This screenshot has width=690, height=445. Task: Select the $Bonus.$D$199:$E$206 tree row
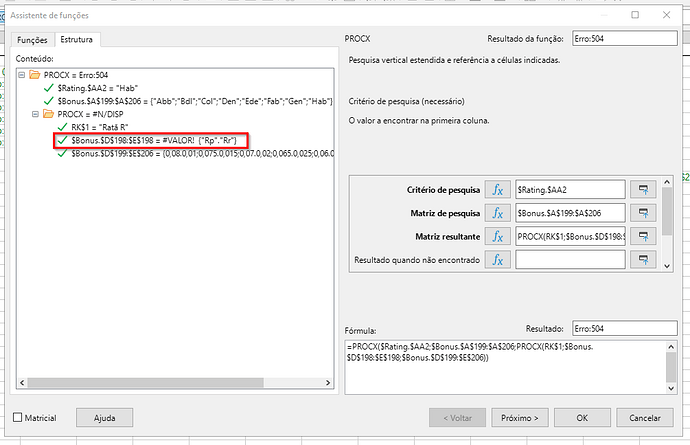click(x=202, y=153)
